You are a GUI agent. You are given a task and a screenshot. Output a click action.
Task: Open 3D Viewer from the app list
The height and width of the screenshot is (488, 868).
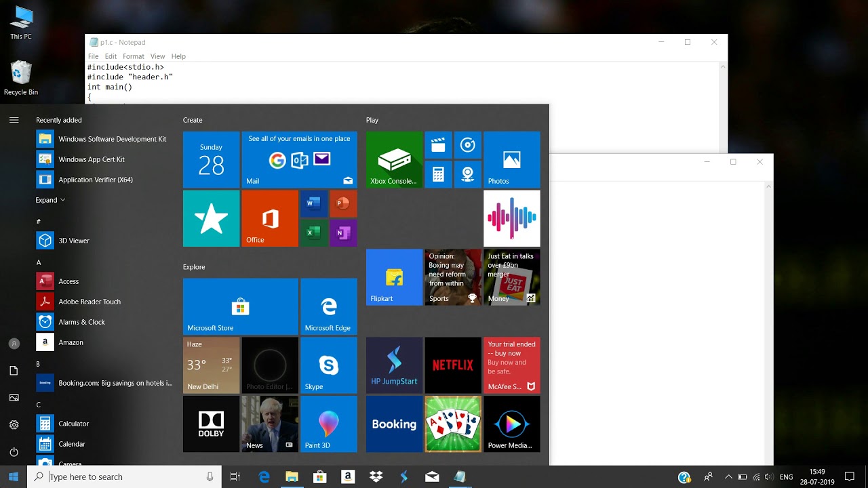tap(105, 241)
